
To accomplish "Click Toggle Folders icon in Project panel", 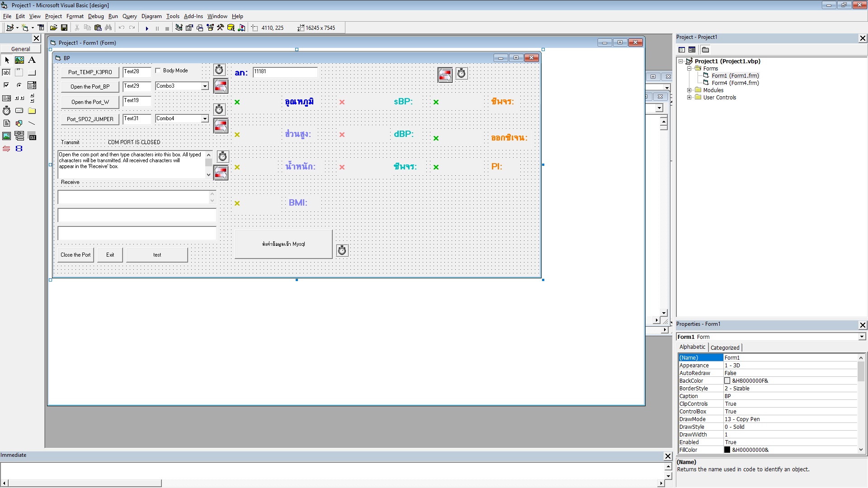I will (x=705, y=50).
